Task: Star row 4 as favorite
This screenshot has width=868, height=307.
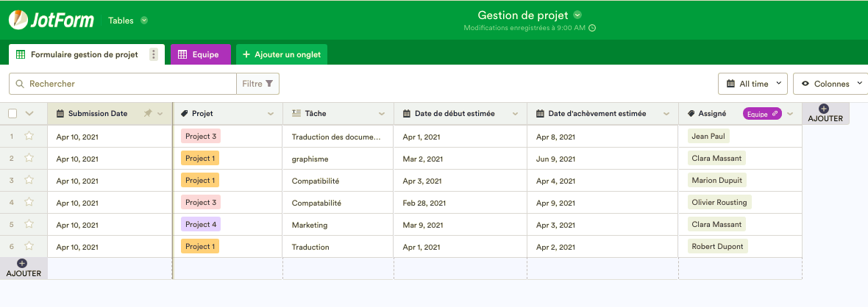Action: (29, 202)
